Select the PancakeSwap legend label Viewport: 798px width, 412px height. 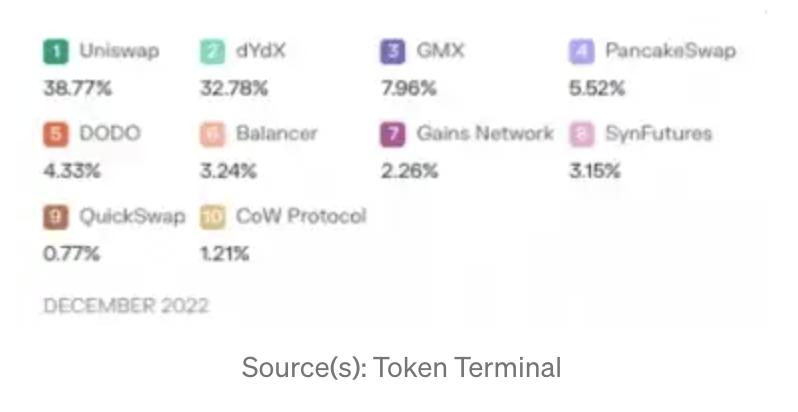point(669,51)
